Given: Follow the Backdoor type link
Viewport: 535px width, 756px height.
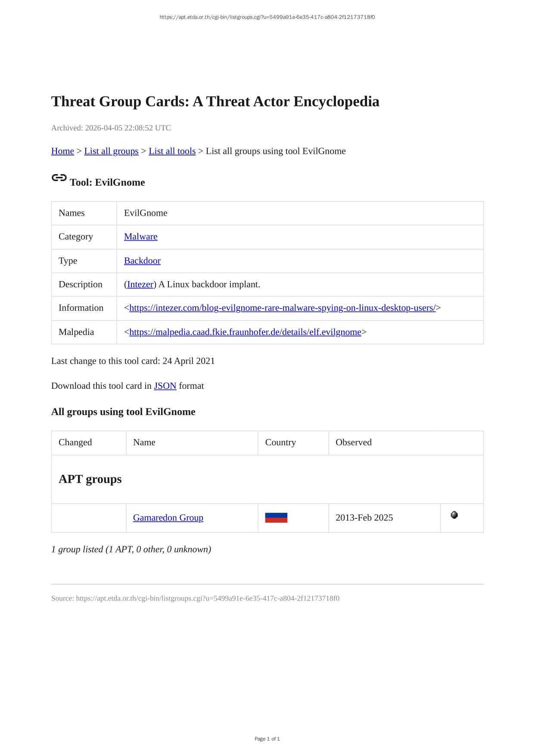Looking at the screenshot, I should pyautogui.click(x=142, y=261).
